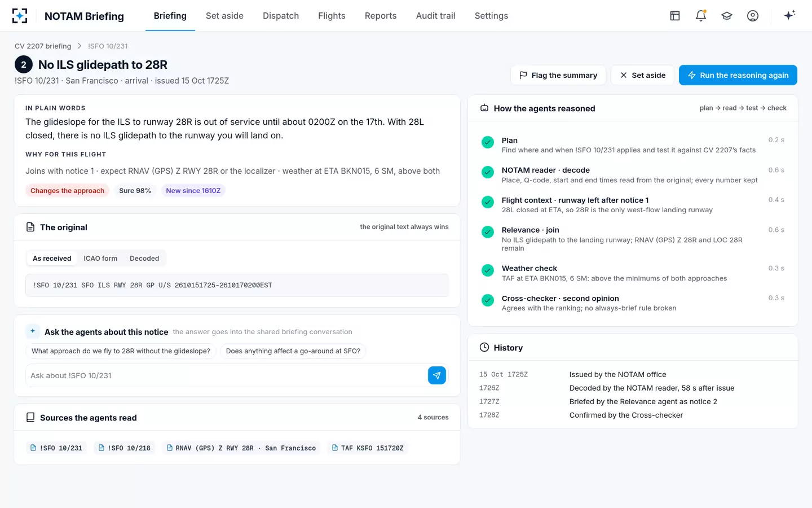Flag the summary
The width and height of the screenshot is (812, 508).
558,75
